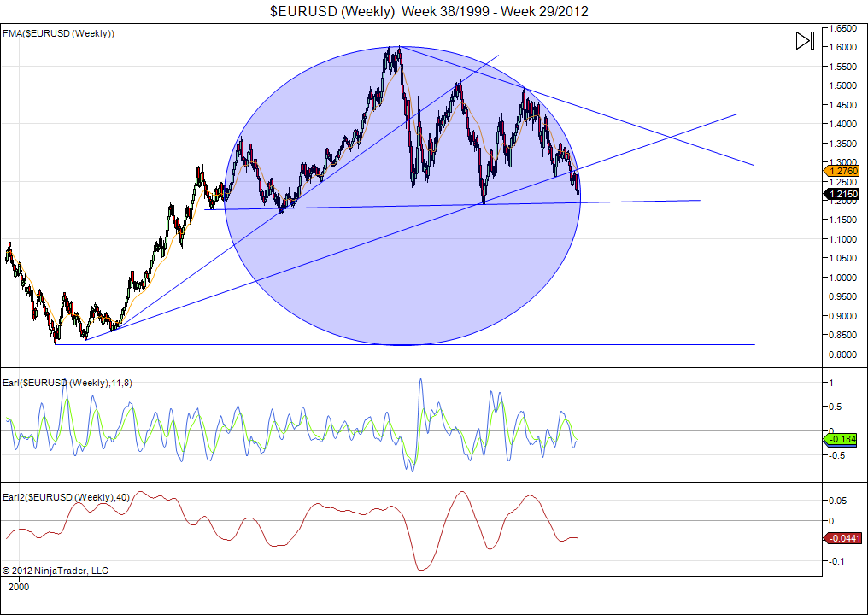Click the 0.05 label on Earl2 axis
Screen dimensions: 868x615
click(839, 500)
